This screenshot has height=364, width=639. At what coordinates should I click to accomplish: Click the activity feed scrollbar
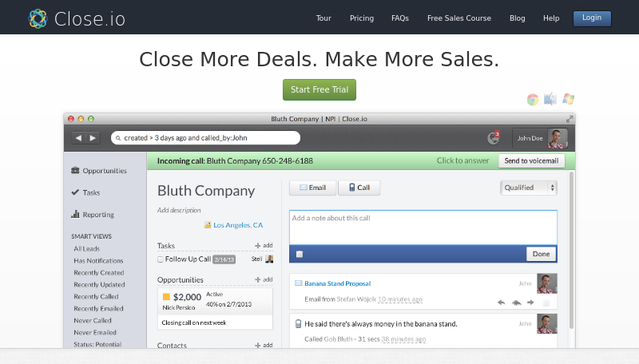click(571, 251)
